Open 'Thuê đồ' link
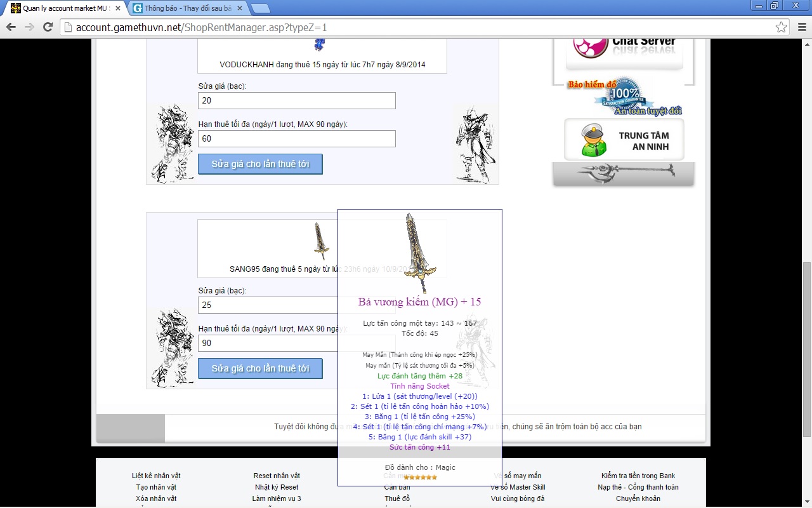The height and width of the screenshot is (508, 812). 397,498
